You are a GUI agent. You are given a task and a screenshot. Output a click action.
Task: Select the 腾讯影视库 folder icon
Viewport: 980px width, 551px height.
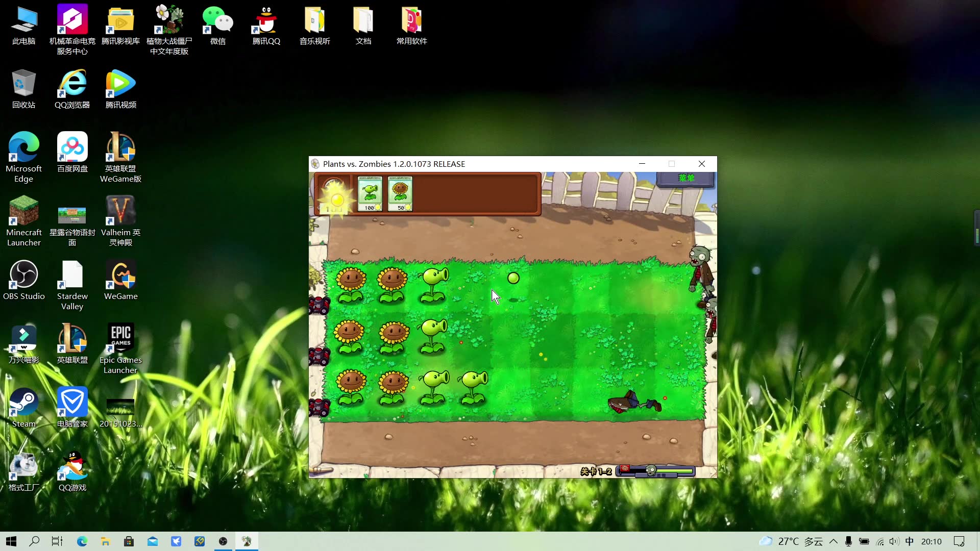pyautogui.click(x=120, y=26)
